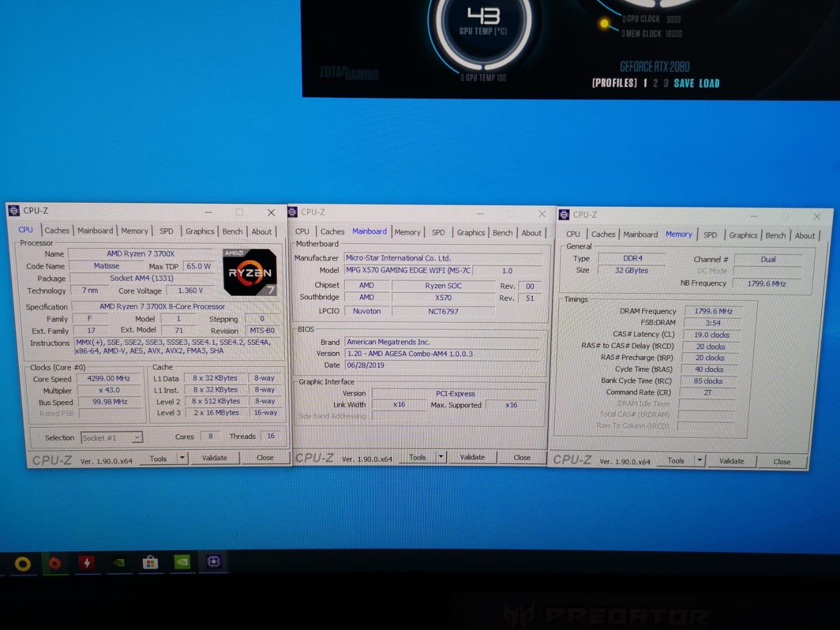Click the Close button in the motherboard CPU-Z window
Screen dimensions: 840x630
522,457
